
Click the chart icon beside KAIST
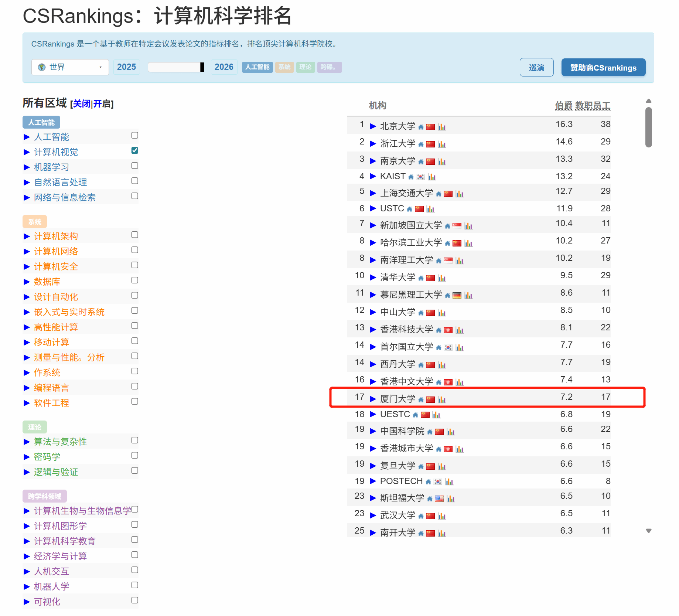(432, 177)
